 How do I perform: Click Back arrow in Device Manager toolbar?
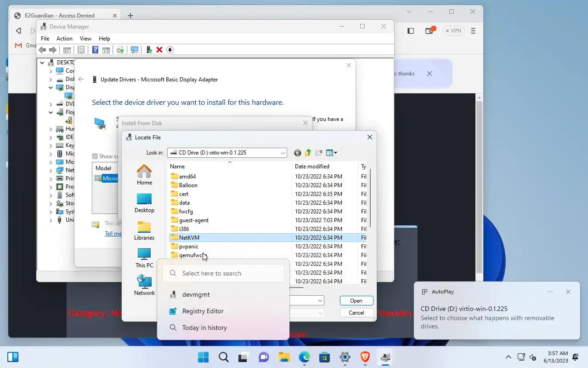[x=42, y=50]
